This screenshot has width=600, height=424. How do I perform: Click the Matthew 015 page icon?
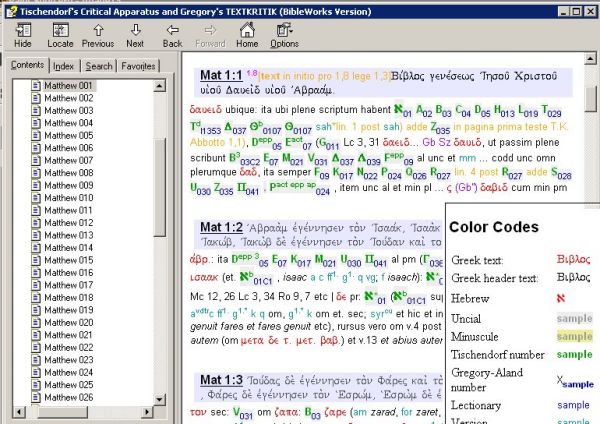coord(36,260)
